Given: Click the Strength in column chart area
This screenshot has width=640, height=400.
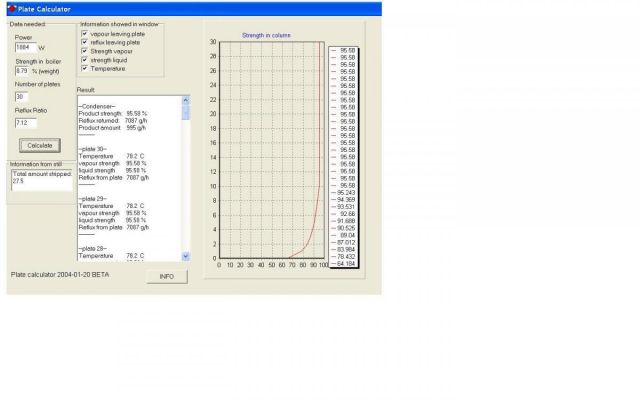Looking at the screenshot, I should point(271,150).
